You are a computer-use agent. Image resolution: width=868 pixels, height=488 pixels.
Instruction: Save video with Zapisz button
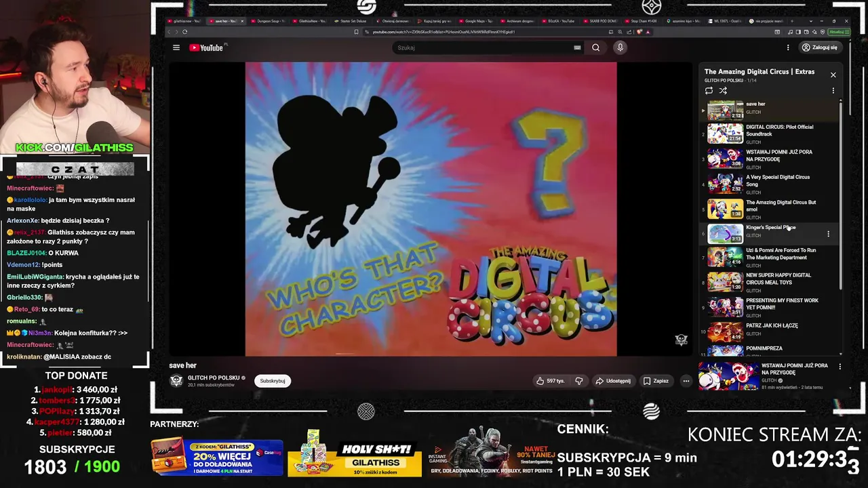(x=656, y=381)
